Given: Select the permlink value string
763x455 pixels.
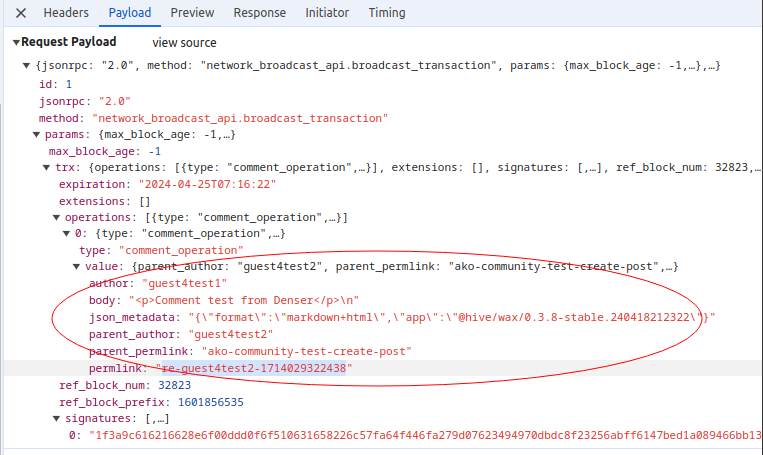Looking at the screenshot, I should [x=253, y=369].
